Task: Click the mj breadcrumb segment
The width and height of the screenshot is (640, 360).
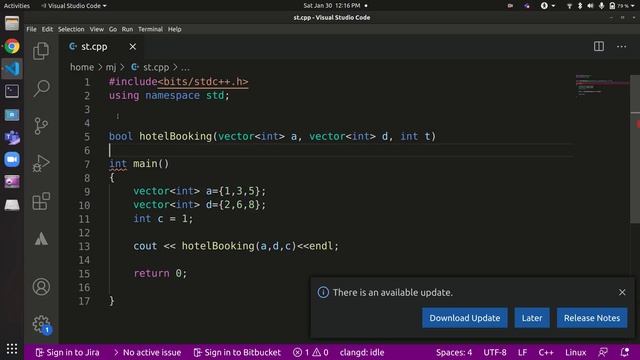Action: click(111, 67)
